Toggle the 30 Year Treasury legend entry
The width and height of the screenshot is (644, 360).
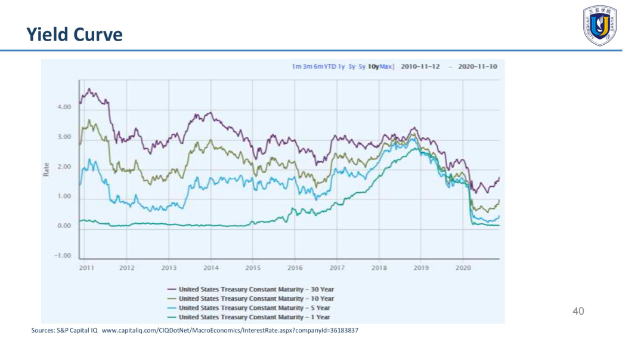256,290
